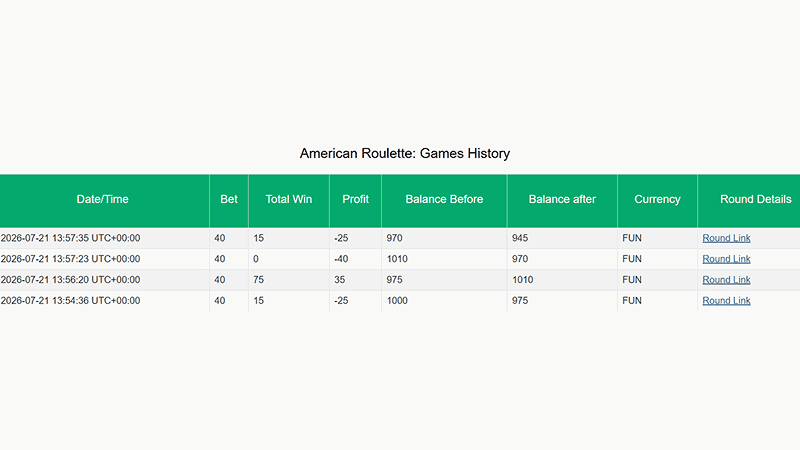Click the Bet column header

(x=229, y=199)
